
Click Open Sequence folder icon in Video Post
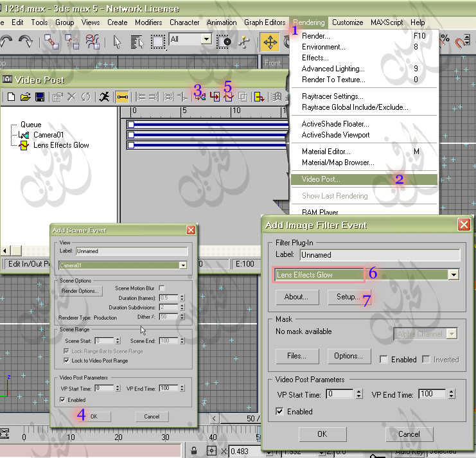(x=26, y=97)
